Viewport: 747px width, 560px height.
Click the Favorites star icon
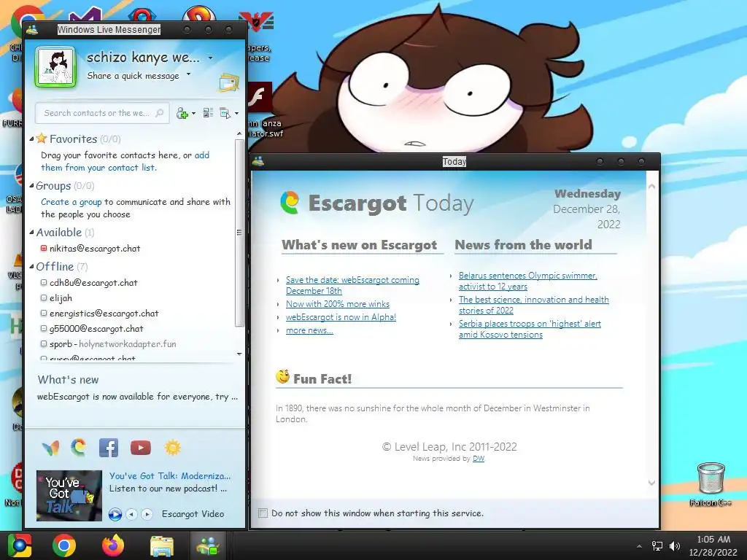coord(42,139)
